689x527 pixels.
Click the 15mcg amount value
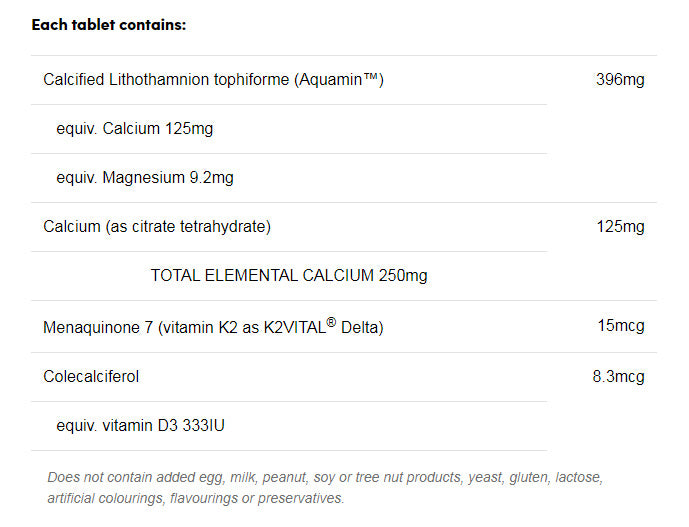pyautogui.click(x=620, y=326)
